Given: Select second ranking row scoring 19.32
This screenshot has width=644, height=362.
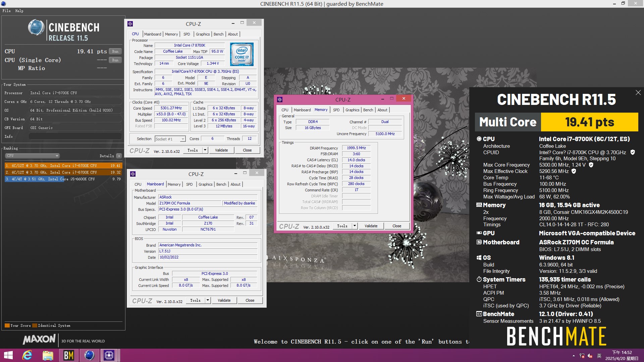Looking at the screenshot, I should tap(63, 172).
